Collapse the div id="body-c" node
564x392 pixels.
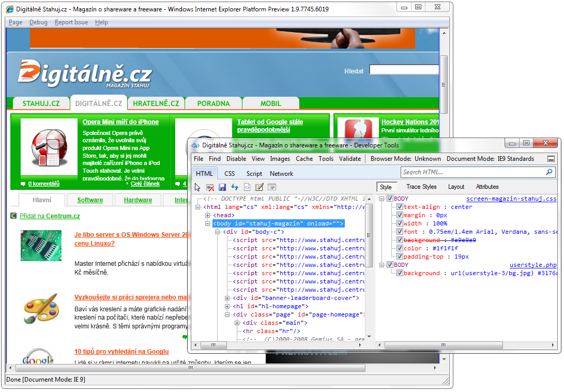(217, 232)
